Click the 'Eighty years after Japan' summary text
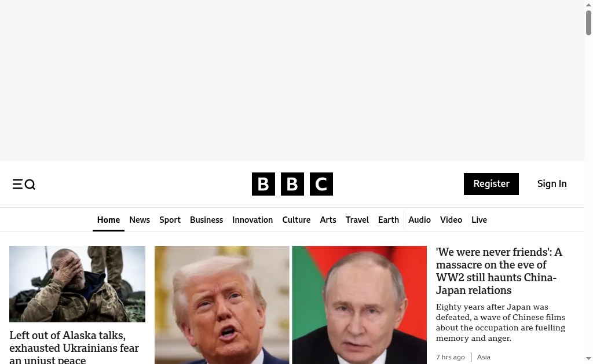 [x=500, y=322]
